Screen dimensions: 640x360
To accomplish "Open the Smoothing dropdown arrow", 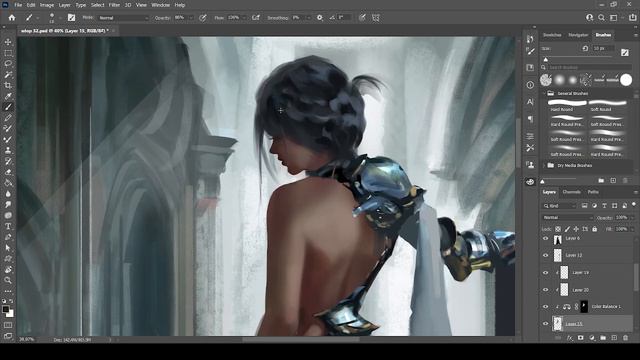I will [308, 18].
